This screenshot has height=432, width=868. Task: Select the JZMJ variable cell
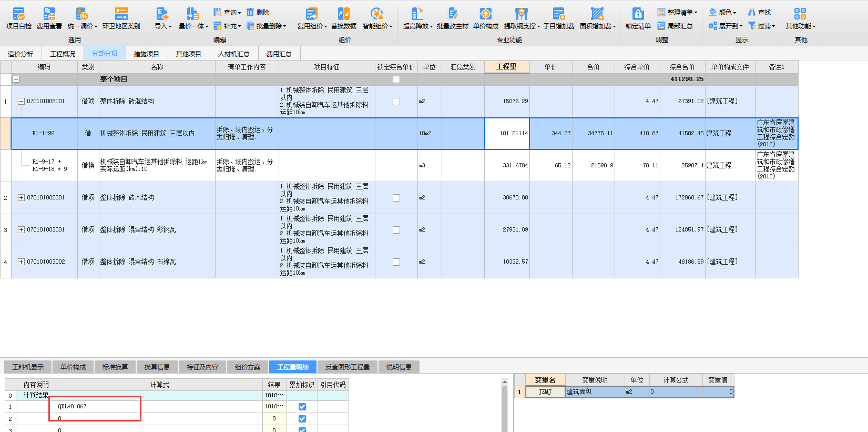coord(545,392)
